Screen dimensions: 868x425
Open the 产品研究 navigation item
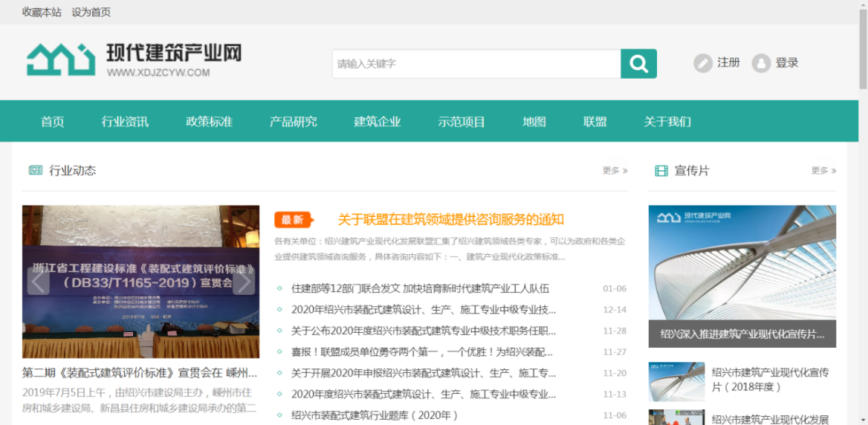pyautogui.click(x=294, y=122)
